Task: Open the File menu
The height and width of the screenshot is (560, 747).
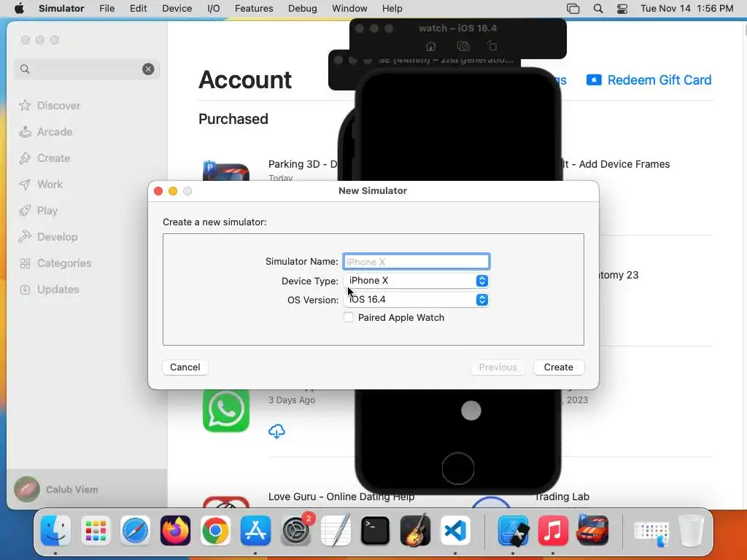Action: point(107,9)
